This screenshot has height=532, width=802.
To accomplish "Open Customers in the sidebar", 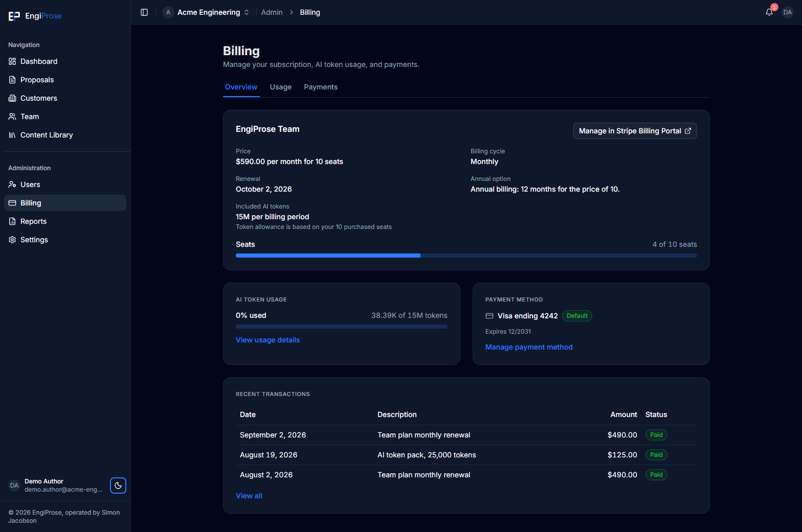I will click(65, 98).
